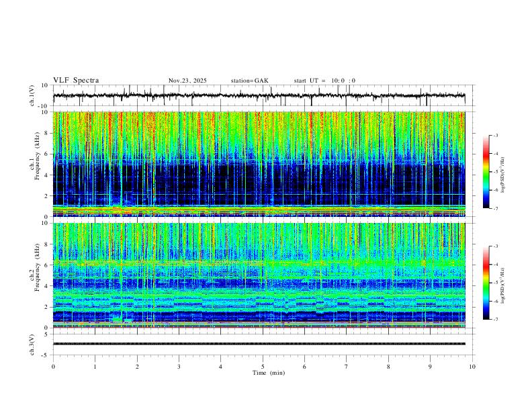Click the time axis tick label '10'

click(x=472, y=367)
